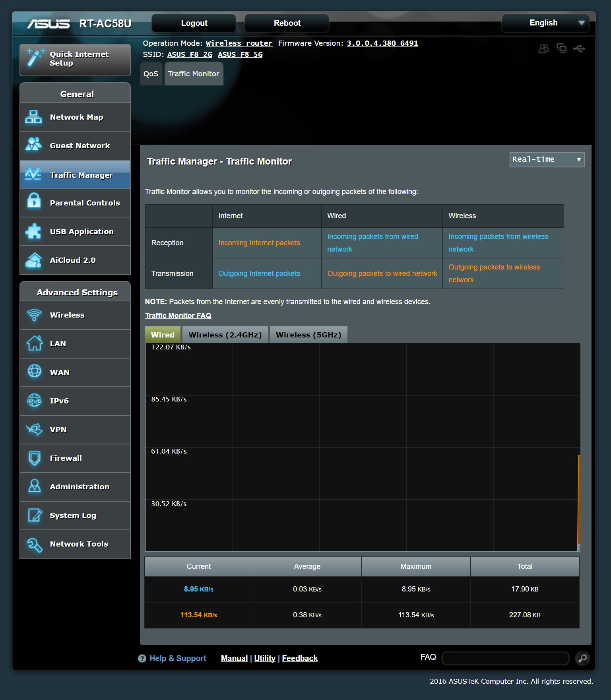611x700 pixels.
Task: Click 'Outgoing packets to wired network' cell
Action: (382, 273)
